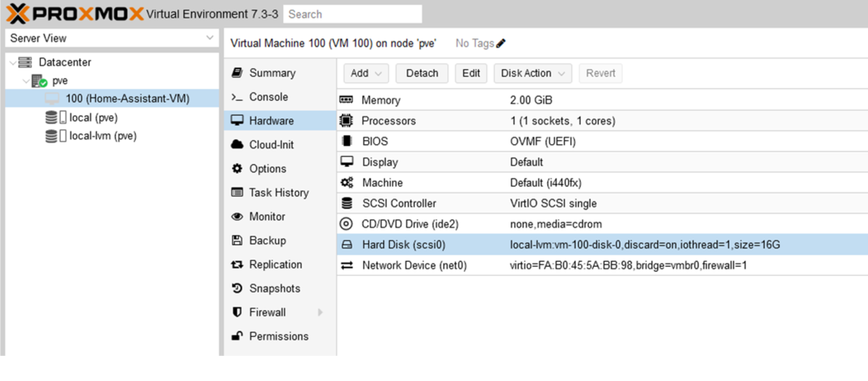
Task: Click the OVMF (UEFI) value
Action: 543,142
